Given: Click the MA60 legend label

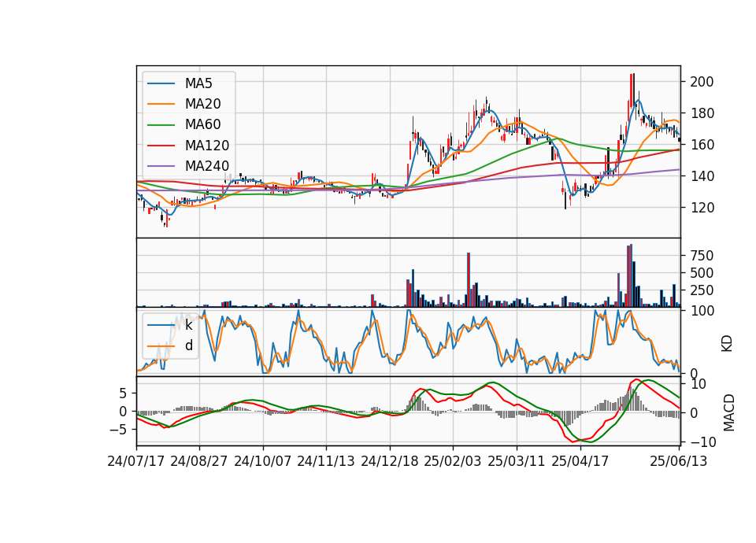Looking at the screenshot, I should (203, 125).
